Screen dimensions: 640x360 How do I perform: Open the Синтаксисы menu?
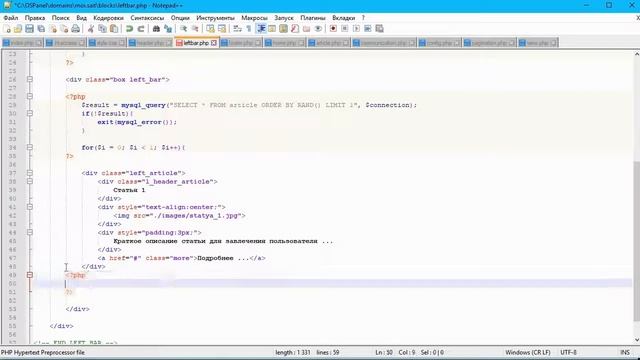(x=147, y=18)
